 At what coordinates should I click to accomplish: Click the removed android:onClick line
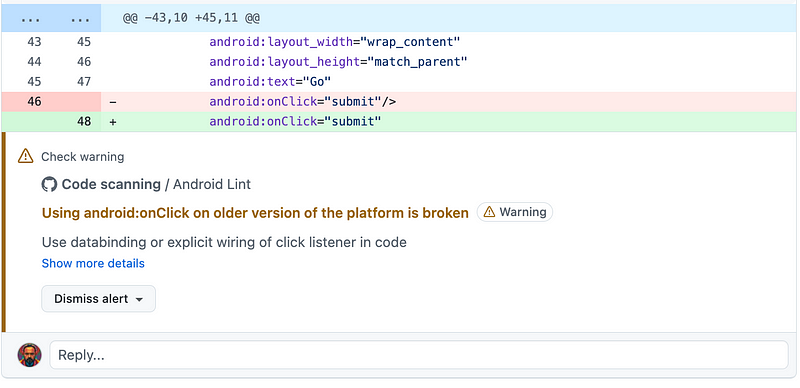pyautogui.click(x=303, y=102)
